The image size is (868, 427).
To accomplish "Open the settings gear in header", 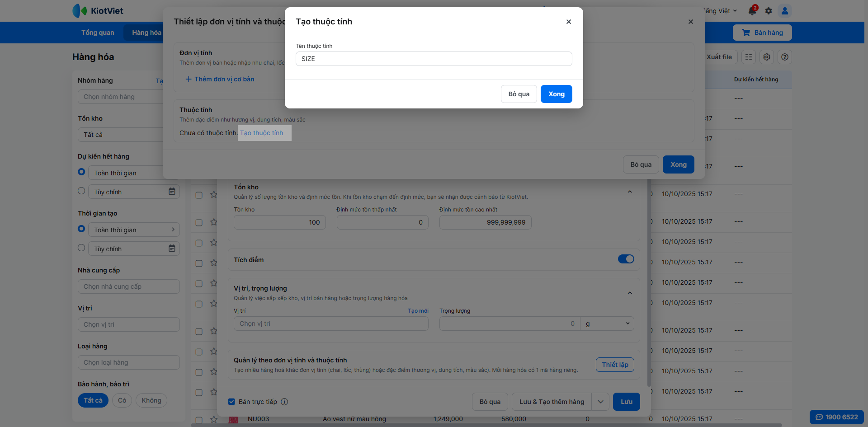I will pyautogui.click(x=769, y=11).
